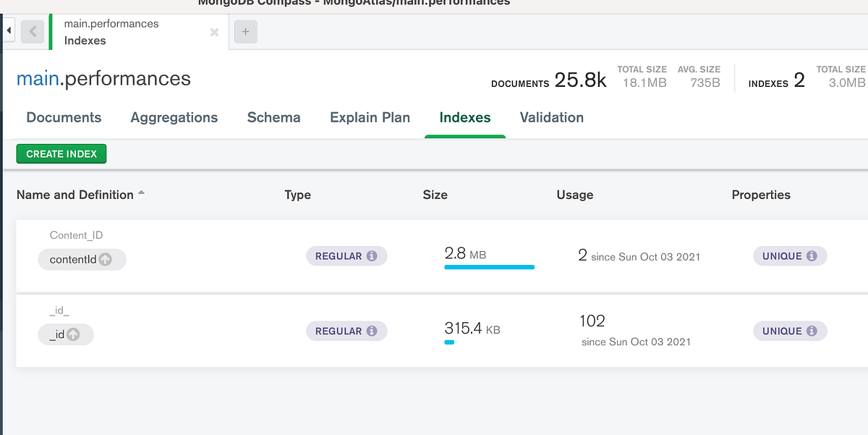The height and width of the screenshot is (435, 868).
Task: Click the back navigation arrow on the tab bar
Action: 33,30
